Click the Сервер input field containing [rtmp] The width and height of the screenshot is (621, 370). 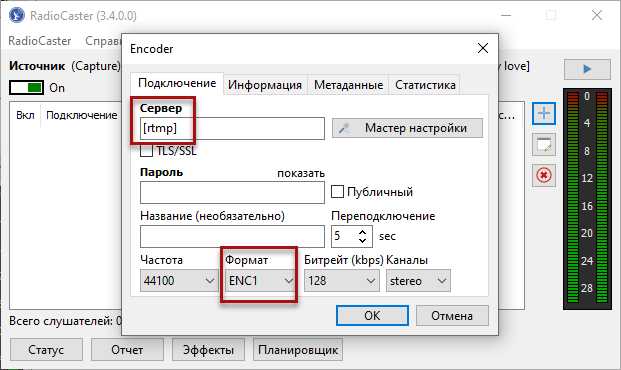tap(232, 128)
